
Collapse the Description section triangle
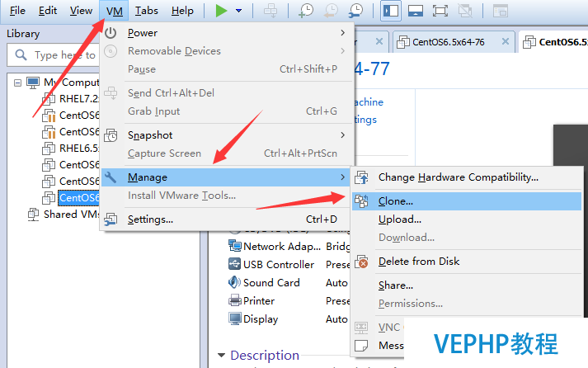click(x=221, y=355)
